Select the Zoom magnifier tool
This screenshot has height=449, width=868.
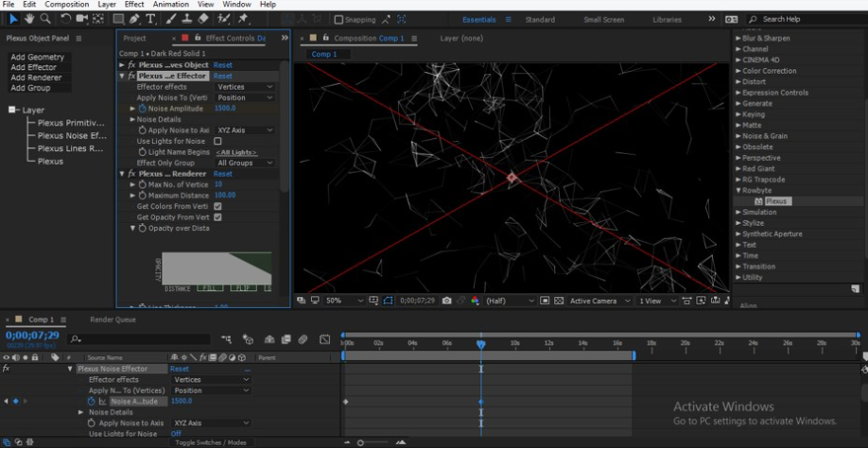(x=44, y=19)
